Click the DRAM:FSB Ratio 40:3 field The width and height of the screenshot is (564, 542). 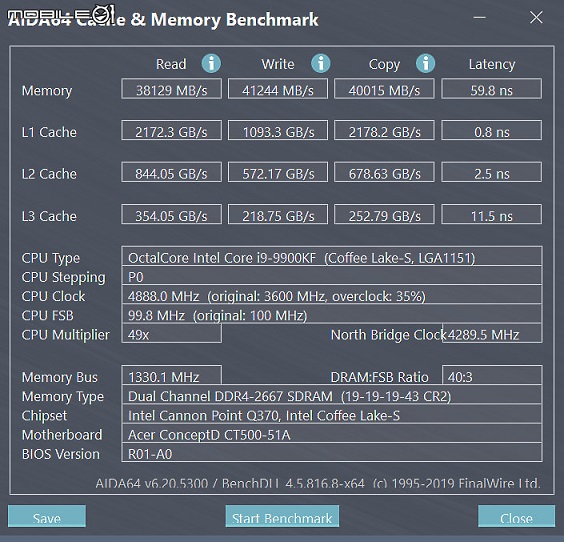(492, 375)
